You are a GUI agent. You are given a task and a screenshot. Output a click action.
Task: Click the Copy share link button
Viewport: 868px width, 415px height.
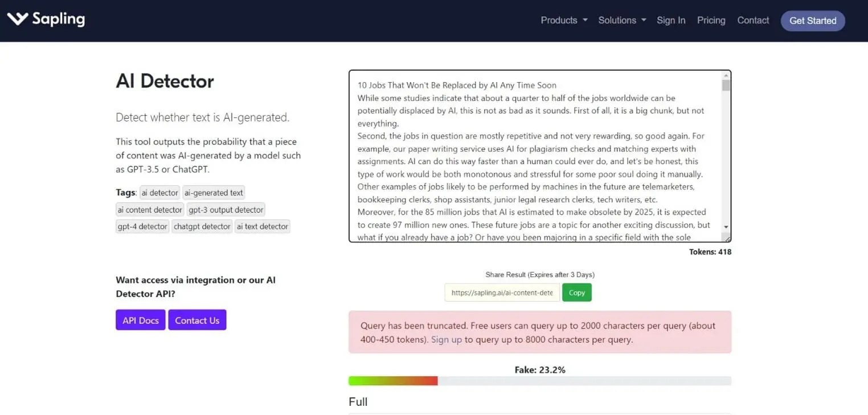pyautogui.click(x=576, y=292)
